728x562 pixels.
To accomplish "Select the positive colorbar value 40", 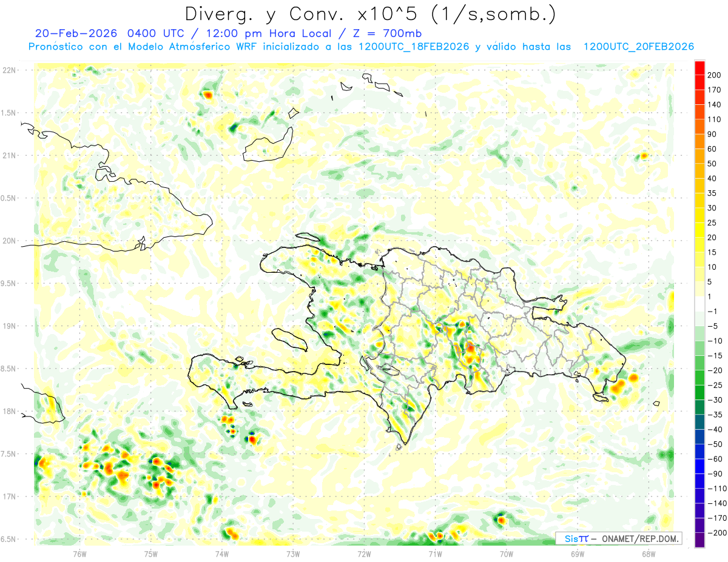I will click(x=712, y=178).
